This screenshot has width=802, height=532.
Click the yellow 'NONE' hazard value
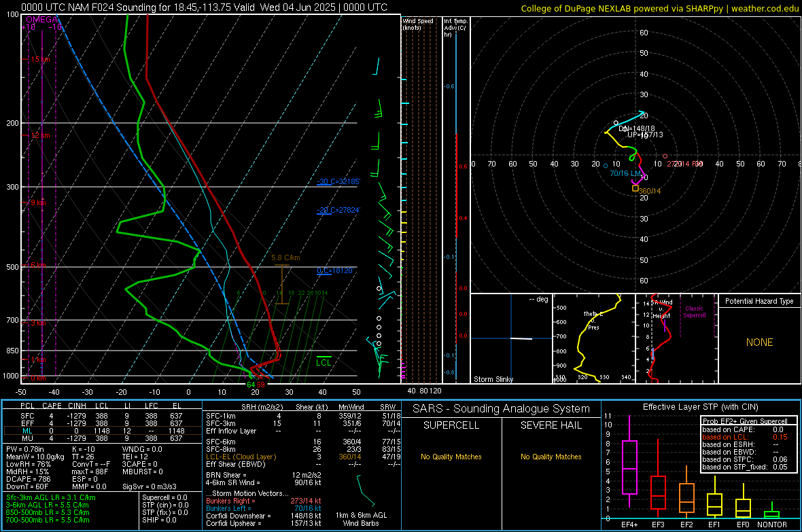(x=759, y=342)
